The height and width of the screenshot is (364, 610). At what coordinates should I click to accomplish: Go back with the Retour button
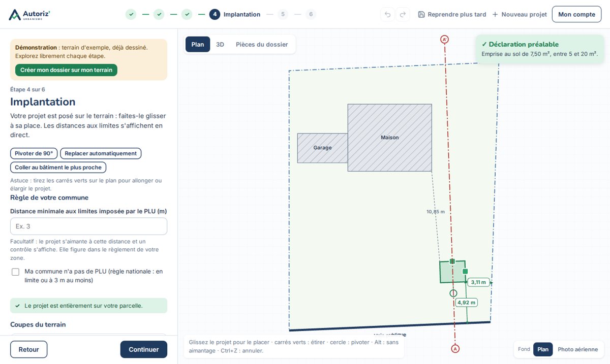(x=29, y=349)
